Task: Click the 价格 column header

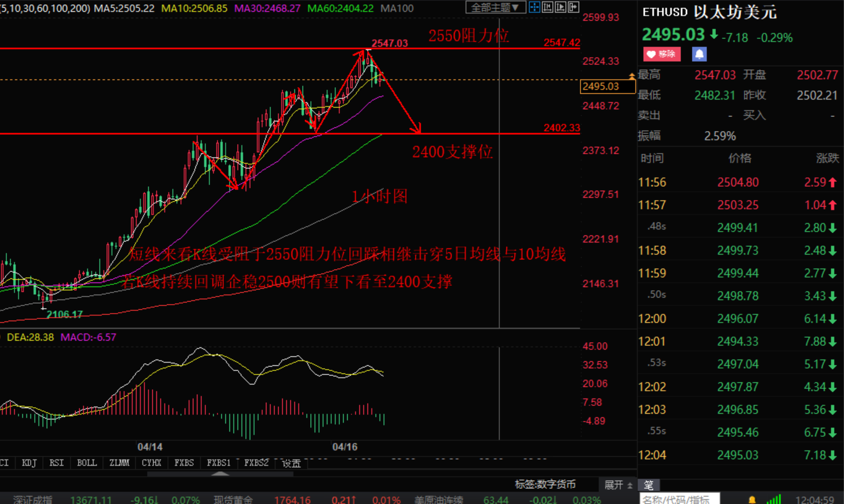Action: click(x=740, y=158)
